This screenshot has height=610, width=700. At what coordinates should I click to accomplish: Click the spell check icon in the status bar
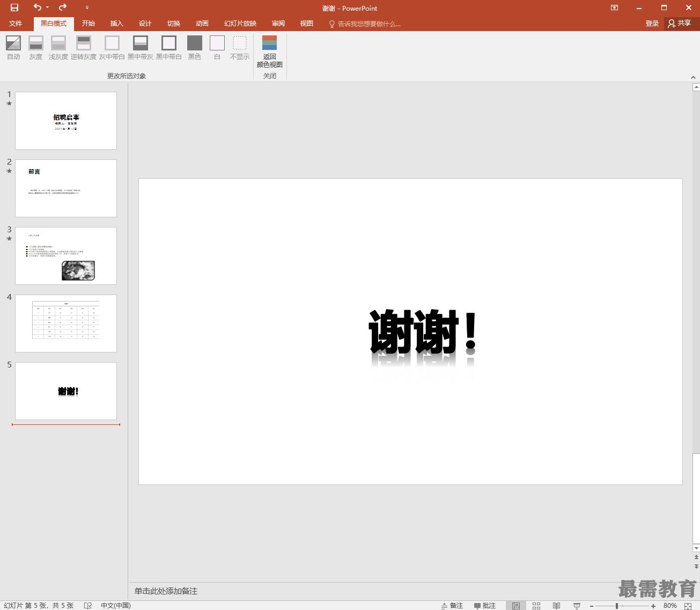click(88, 605)
